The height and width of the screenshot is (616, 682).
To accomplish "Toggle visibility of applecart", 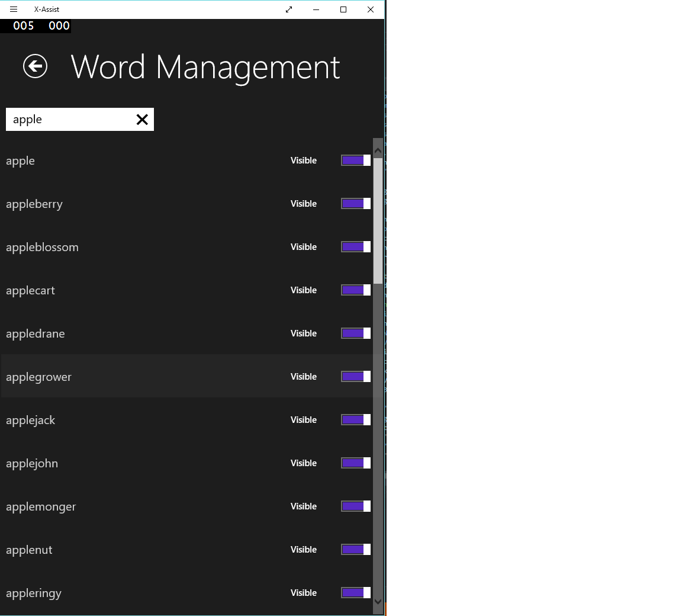I will pos(356,290).
